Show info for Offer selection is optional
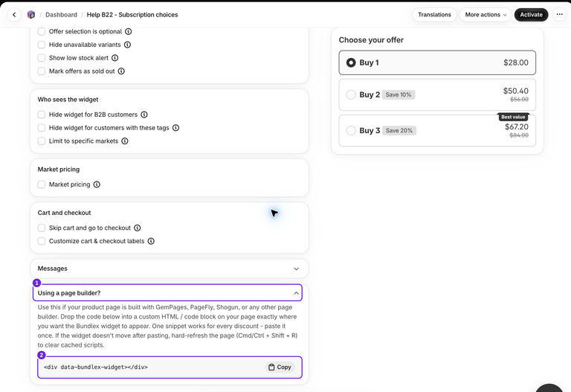Screen dimensions: 571x392 (x=128, y=32)
